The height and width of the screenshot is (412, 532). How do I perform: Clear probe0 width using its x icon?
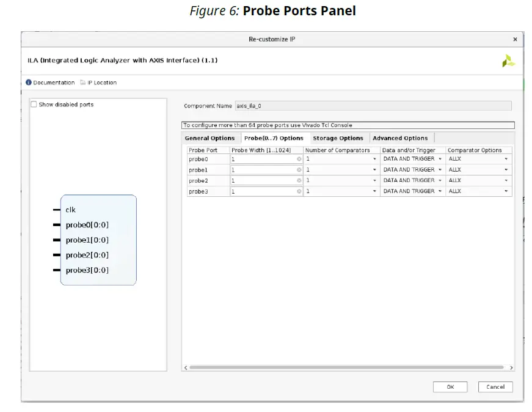(x=299, y=158)
